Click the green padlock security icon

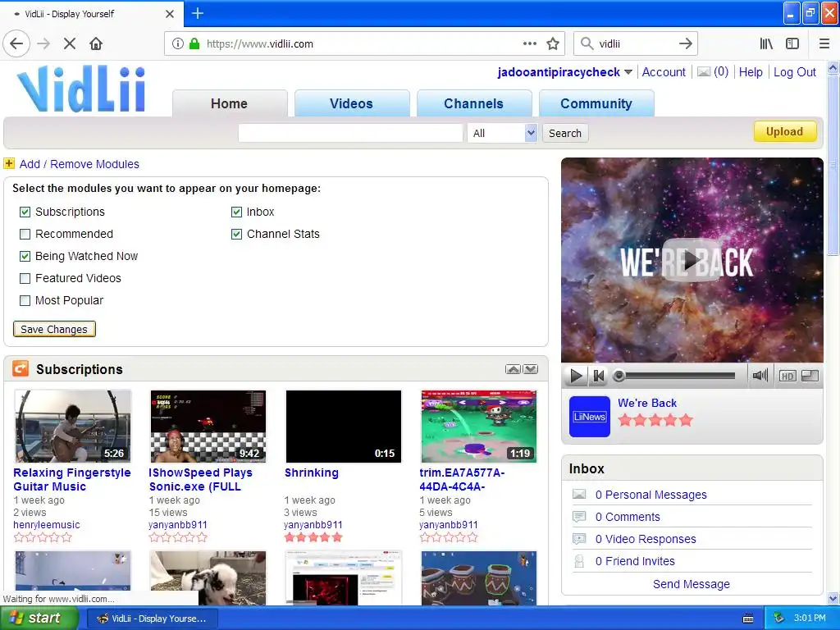pyautogui.click(x=194, y=43)
